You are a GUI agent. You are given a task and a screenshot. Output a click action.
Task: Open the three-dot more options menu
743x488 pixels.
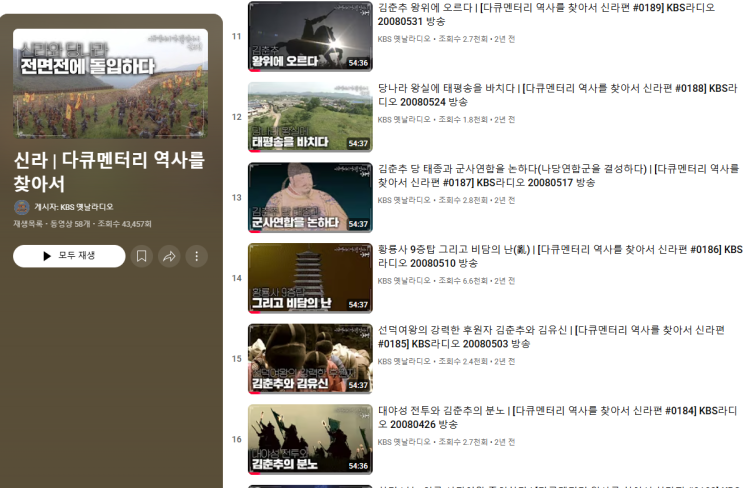(197, 256)
